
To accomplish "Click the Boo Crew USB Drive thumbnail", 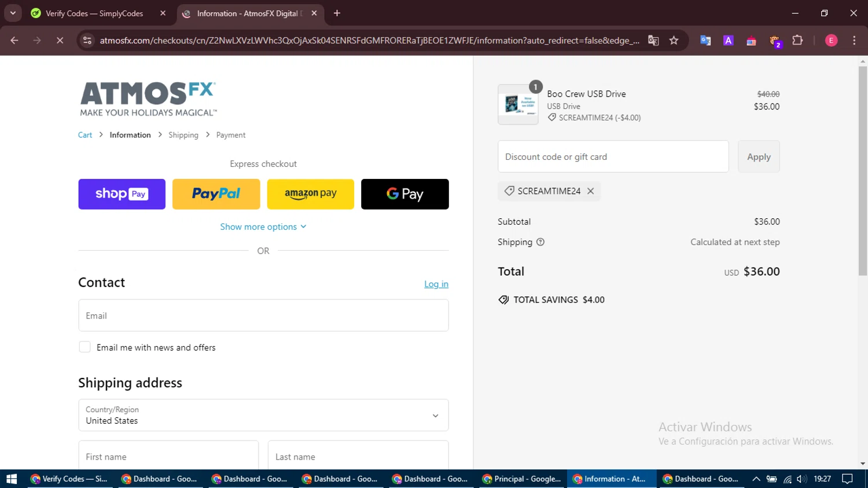I will [518, 105].
